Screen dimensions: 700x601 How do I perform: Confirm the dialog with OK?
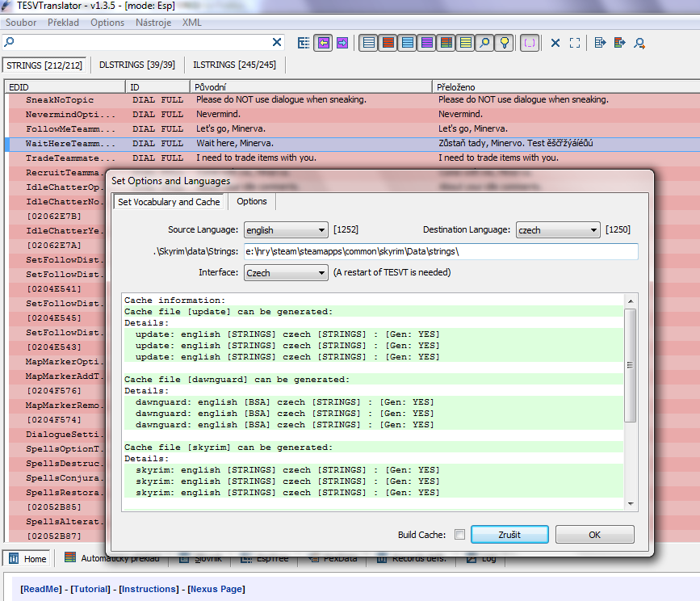coord(594,534)
